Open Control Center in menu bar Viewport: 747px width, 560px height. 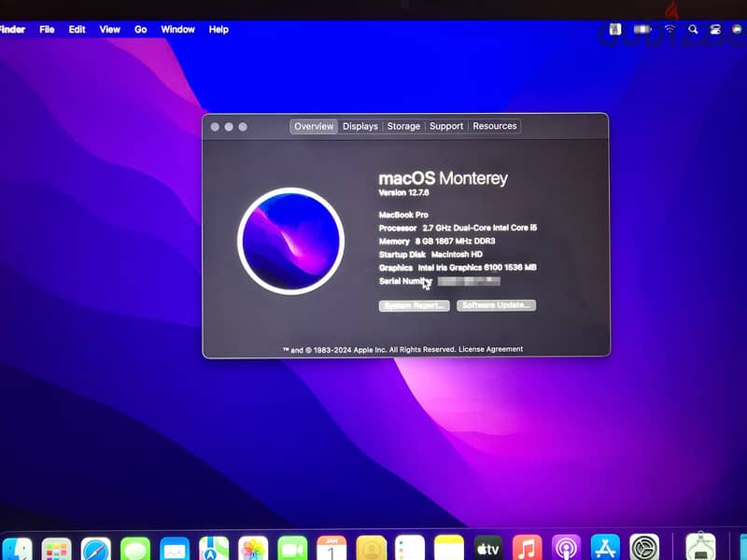click(x=715, y=30)
